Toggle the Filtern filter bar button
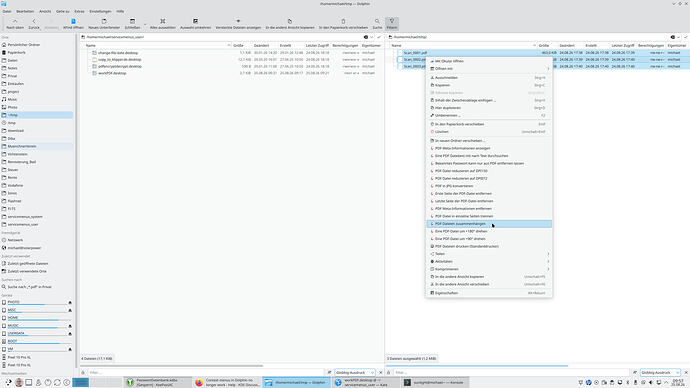The height and width of the screenshot is (388, 690). pyautogui.click(x=392, y=24)
